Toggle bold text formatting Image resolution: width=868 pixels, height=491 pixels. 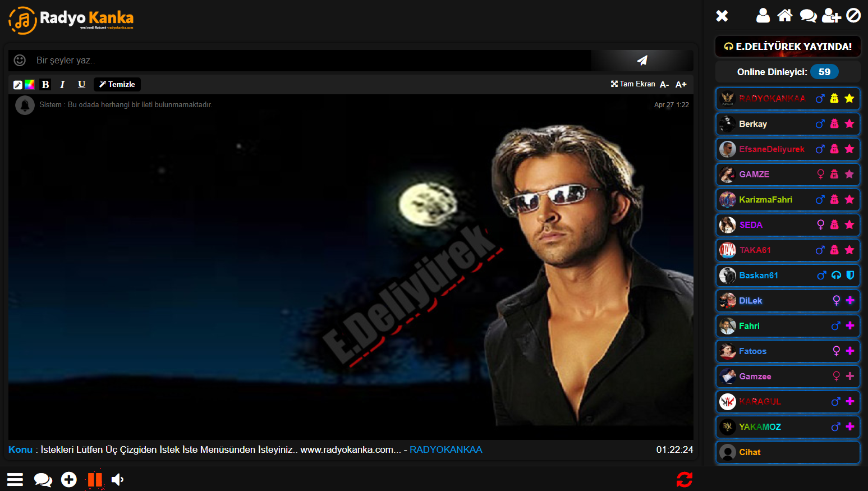[x=45, y=85]
